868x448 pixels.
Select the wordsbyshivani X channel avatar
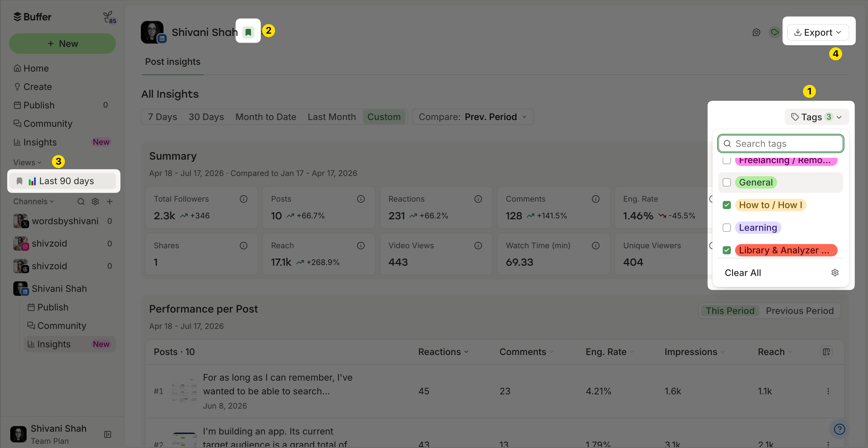point(21,221)
